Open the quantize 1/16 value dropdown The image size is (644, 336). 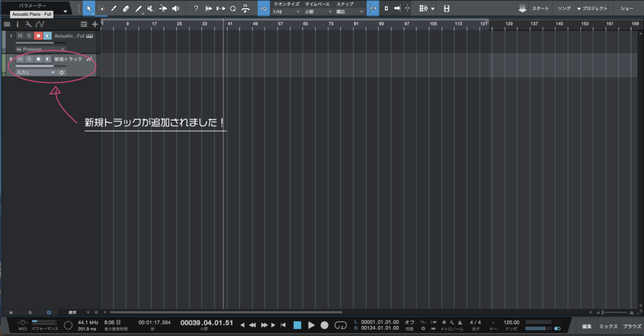point(286,12)
